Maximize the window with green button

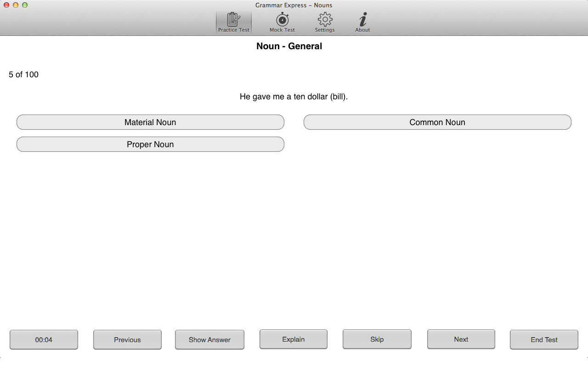(25, 5)
